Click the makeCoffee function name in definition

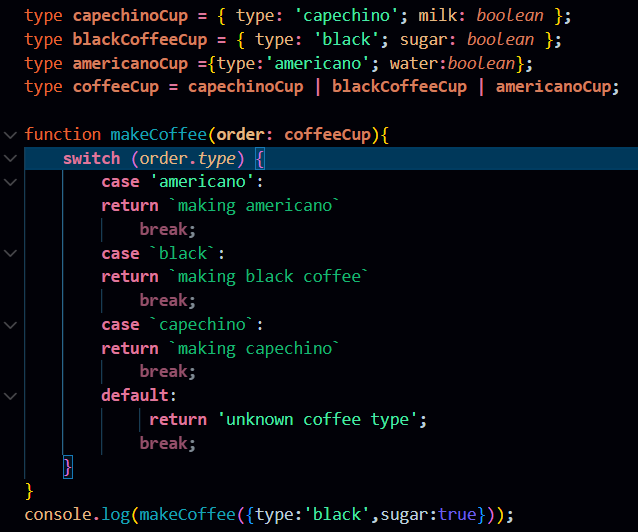tap(159, 134)
